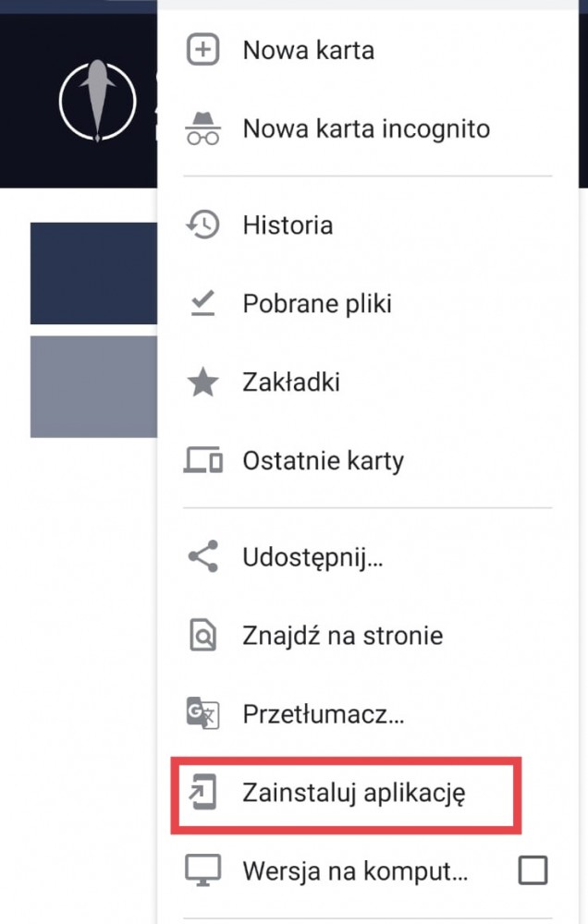Click the install app phone-arrow icon

[x=202, y=792]
